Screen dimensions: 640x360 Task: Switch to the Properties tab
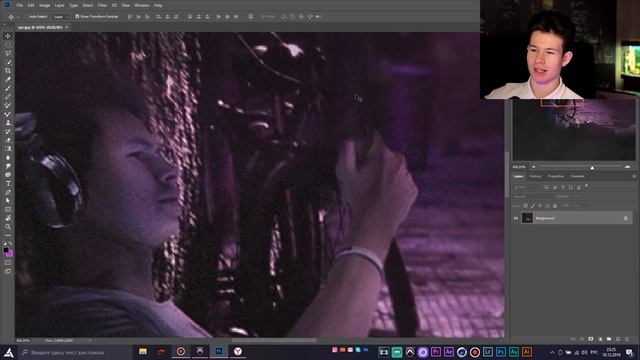556,176
